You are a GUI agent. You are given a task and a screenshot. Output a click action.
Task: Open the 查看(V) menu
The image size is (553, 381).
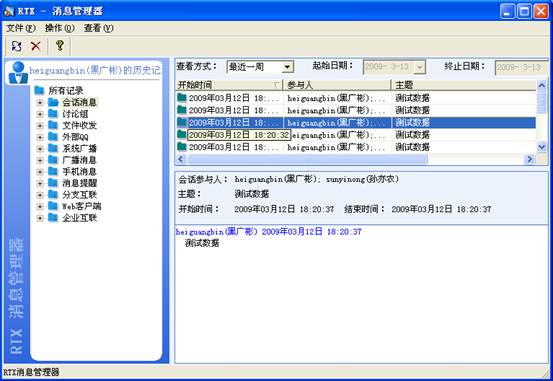[98, 28]
